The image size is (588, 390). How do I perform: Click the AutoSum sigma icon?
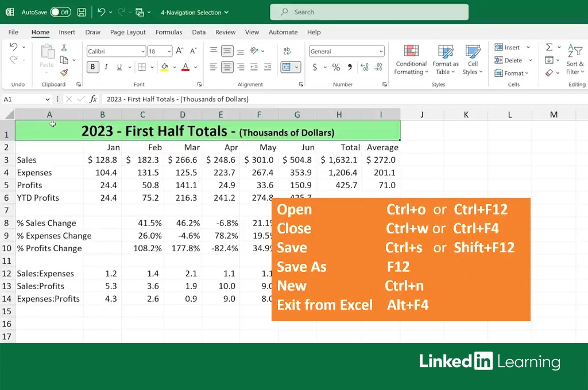[x=549, y=47]
